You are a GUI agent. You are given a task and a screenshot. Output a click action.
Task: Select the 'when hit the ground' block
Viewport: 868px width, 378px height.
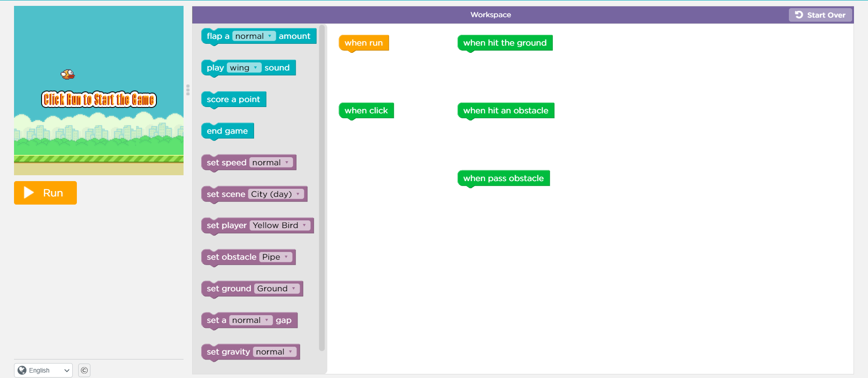[x=505, y=43]
